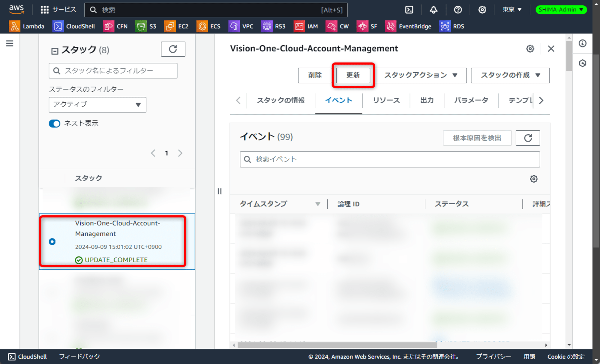Open the サービス grid menu
Screen dimensions: 600x364
(58, 10)
